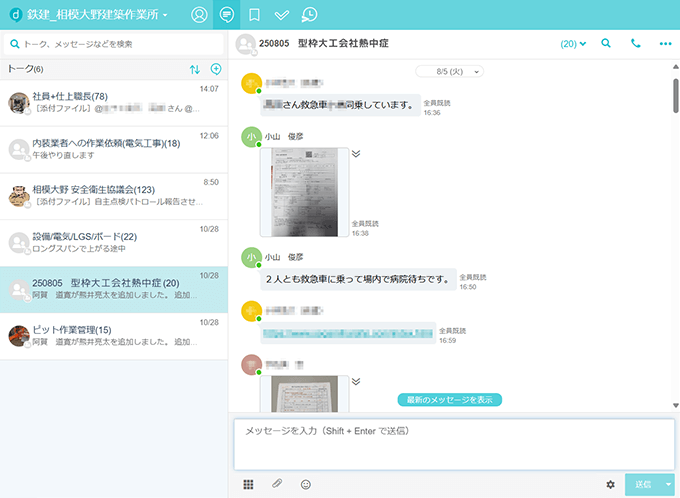Click the search icon in chat header
Screen dimensions: 680x498
(x=606, y=44)
